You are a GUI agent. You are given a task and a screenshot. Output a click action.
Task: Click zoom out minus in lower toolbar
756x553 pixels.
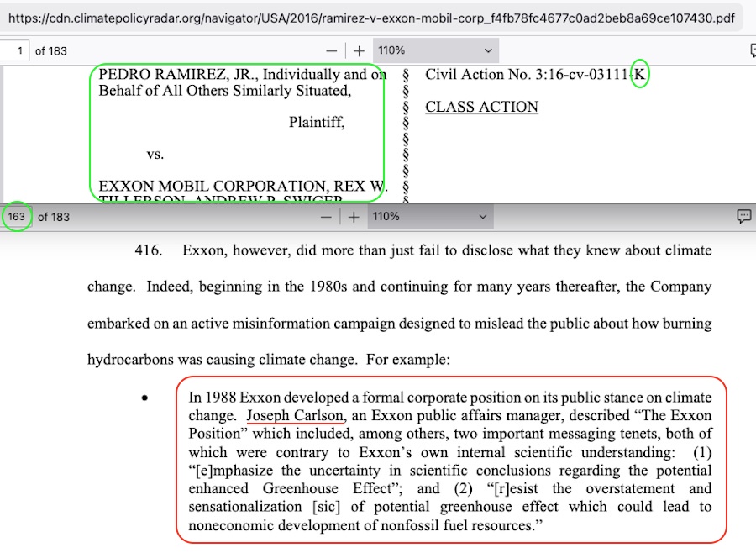[x=327, y=217]
